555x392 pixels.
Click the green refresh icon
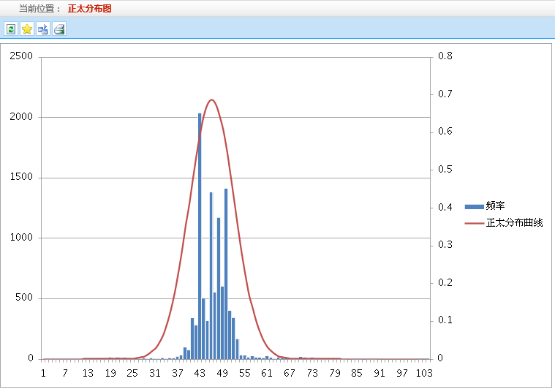pyautogui.click(x=11, y=29)
